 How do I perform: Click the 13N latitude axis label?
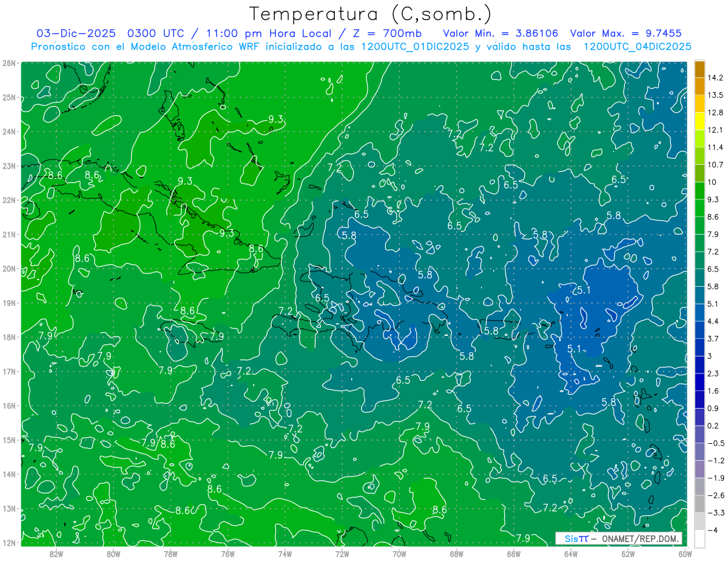point(8,508)
